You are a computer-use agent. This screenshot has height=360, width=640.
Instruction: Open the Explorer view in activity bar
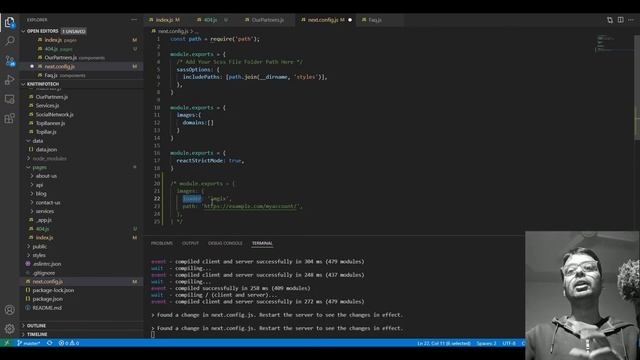[9, 22]
